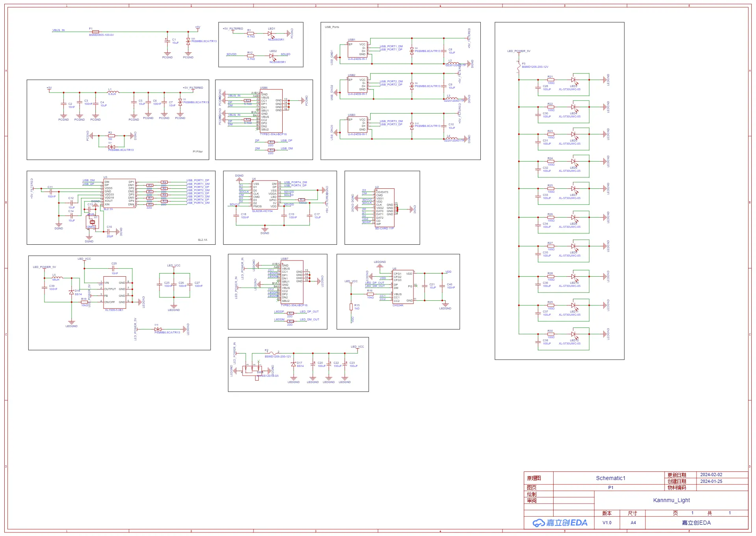This screenshot has height=536, width=756.
Task: Select USB1 connector symbol
Action: pos(358,49)
